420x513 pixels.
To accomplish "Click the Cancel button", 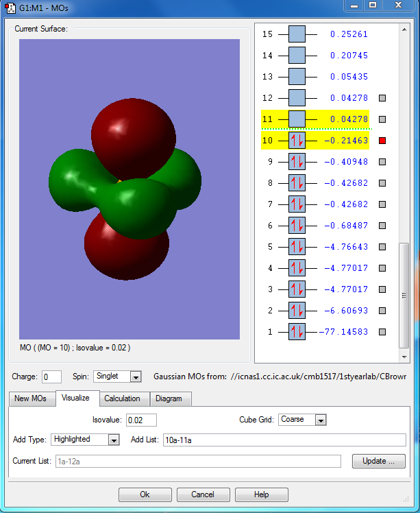I will [203, 494].
